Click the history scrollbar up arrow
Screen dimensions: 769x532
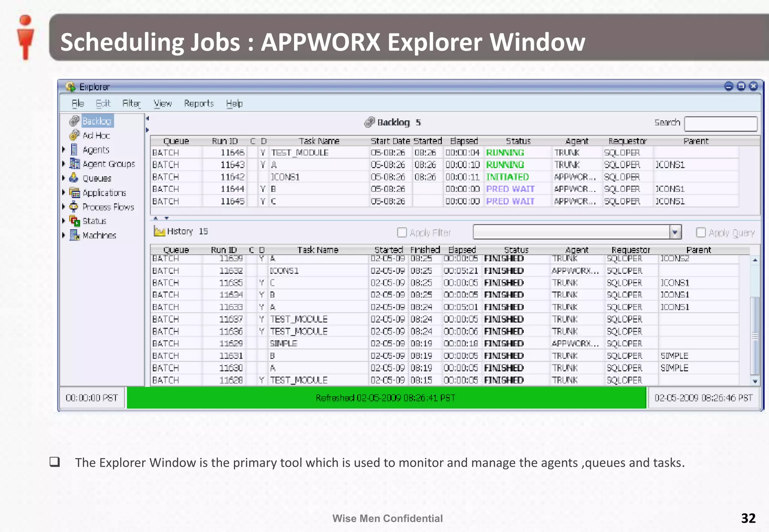(755, 260)
